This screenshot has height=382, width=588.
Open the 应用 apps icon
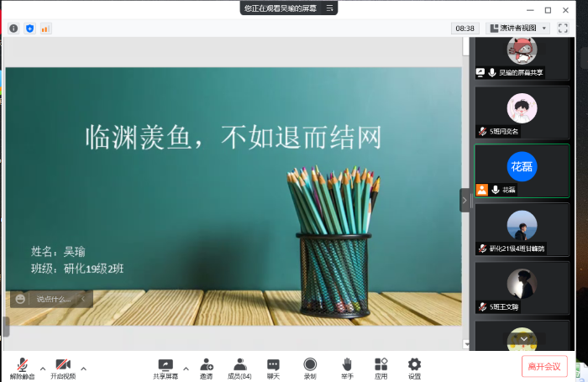tap(381, 367)
